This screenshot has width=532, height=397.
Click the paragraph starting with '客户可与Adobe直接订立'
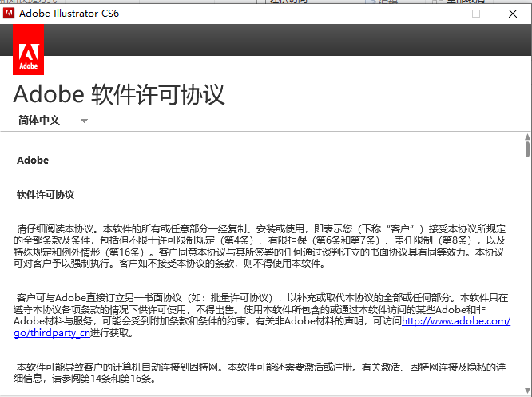click(262, 316)
